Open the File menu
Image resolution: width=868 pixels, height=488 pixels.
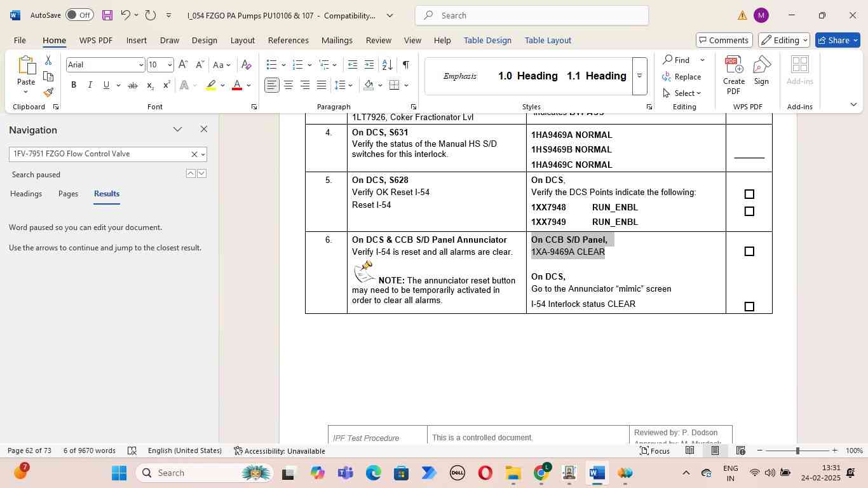(x=20, y=40)
